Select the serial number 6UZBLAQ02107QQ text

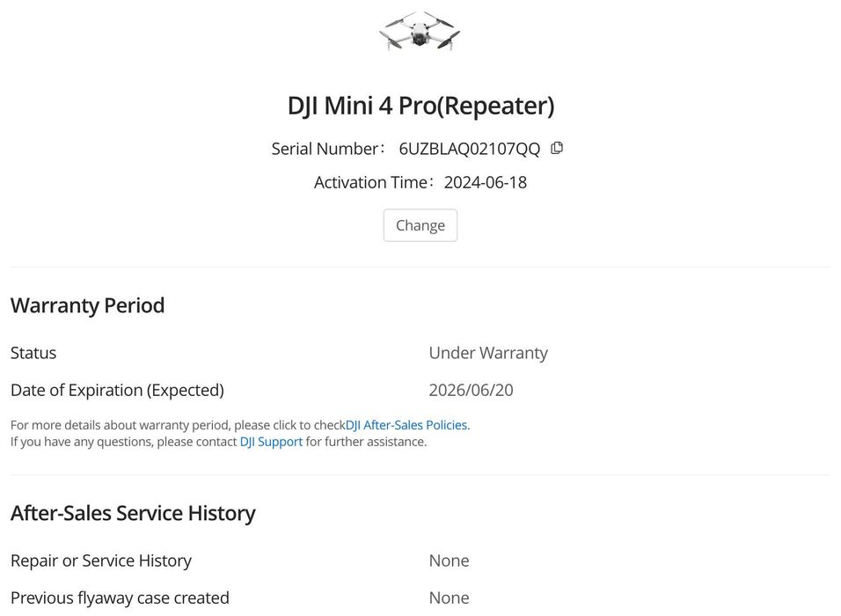pos(469,149)
